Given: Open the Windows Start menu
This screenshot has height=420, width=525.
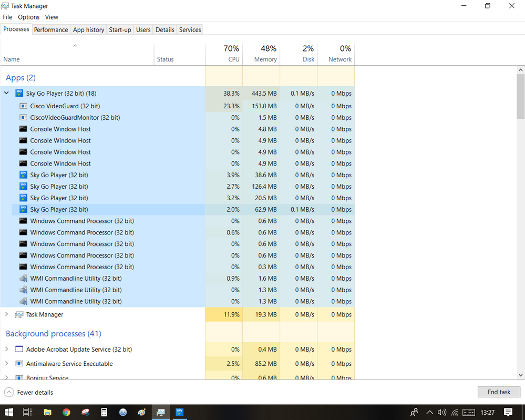Looking at the screenshot, I should click(x=9, y=412).
